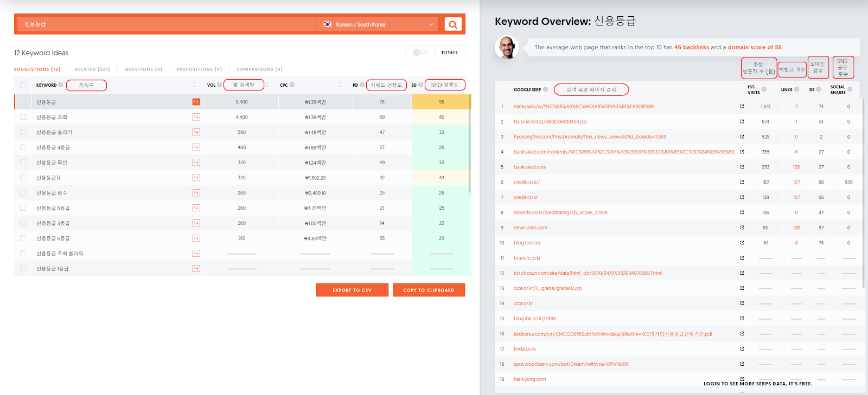This screenshot has width=868, height=395.
Task: Open overview arrow for 신용등급 점수 row
Action: (196, 193)
